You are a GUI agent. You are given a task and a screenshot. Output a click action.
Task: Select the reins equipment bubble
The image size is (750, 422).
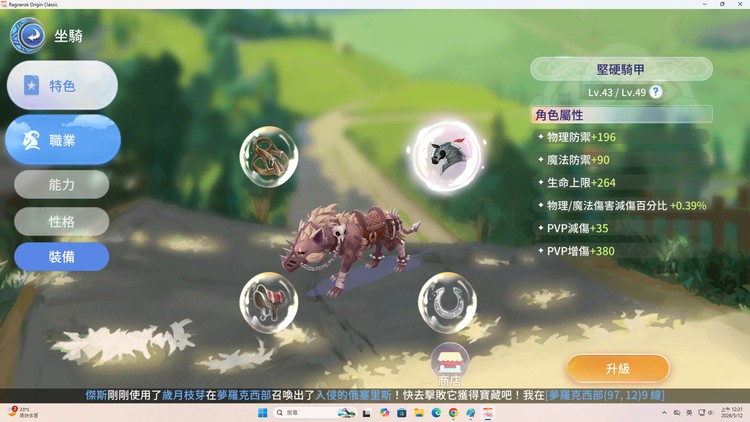pos(269,156)
